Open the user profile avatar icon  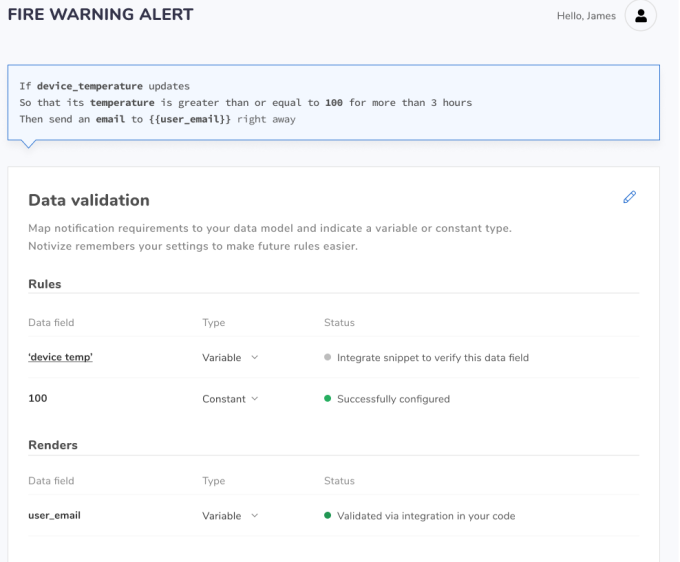640,16
